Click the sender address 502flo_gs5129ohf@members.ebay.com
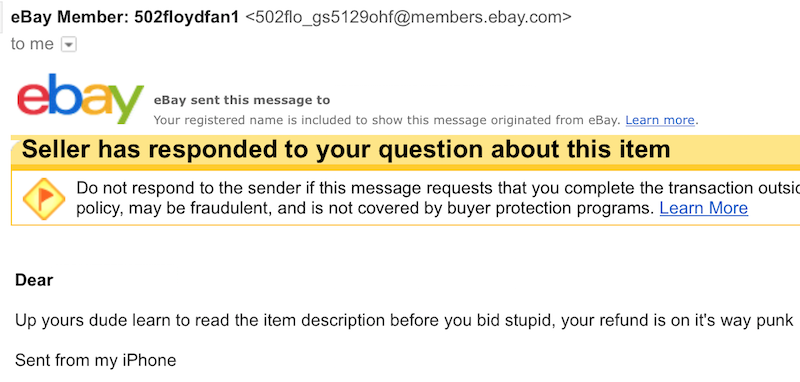This screenshot has height=382, width=800. coord(408,17)
